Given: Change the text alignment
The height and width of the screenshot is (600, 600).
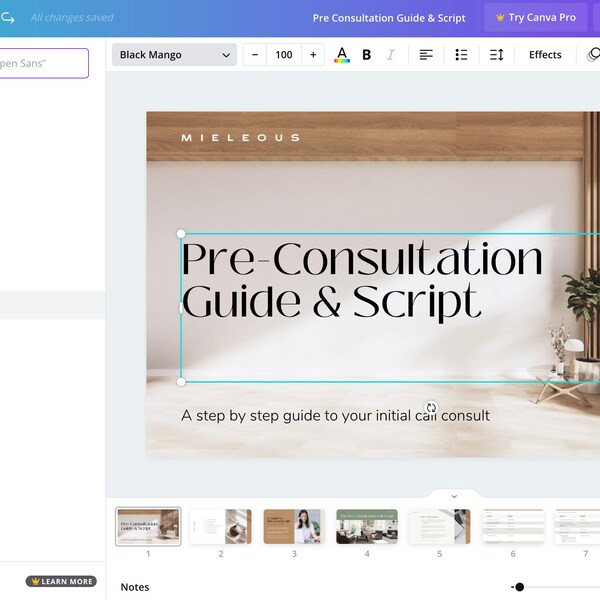Looking at the screenshot, I should (426, 55).
